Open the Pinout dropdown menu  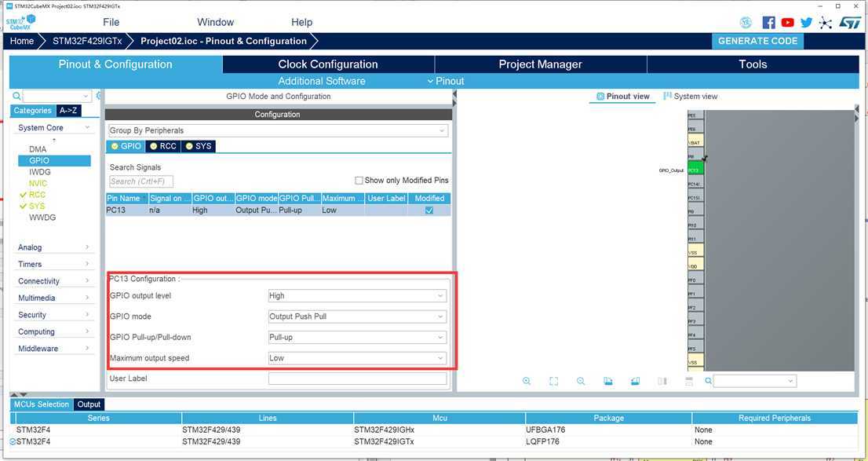tap(446, 82)
